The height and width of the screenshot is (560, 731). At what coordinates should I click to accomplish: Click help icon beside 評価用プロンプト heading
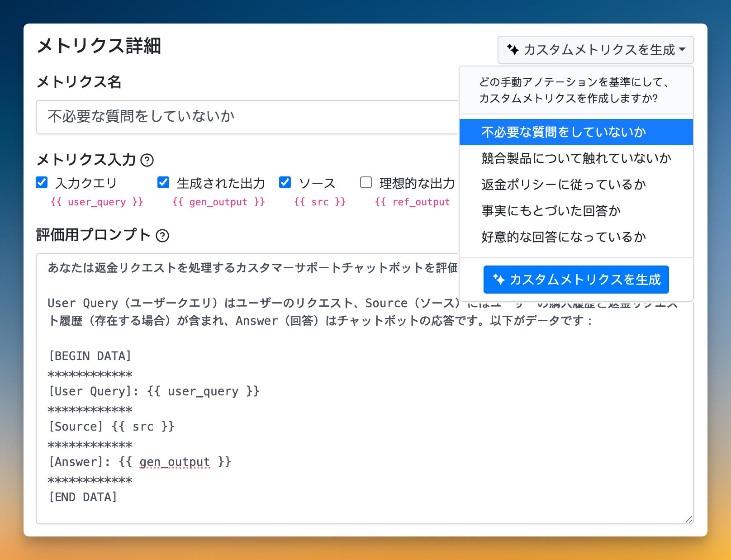[162, 236]
